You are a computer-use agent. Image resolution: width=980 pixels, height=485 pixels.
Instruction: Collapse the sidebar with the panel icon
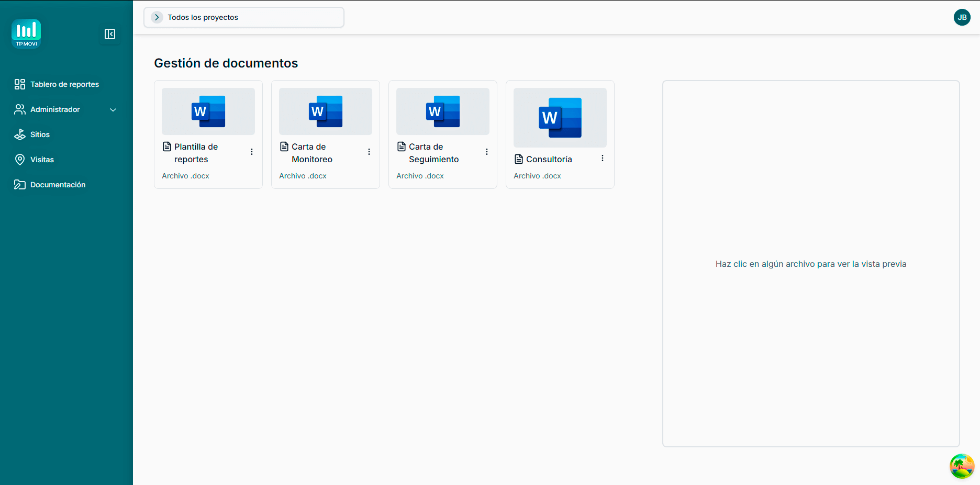coord(110,34)
